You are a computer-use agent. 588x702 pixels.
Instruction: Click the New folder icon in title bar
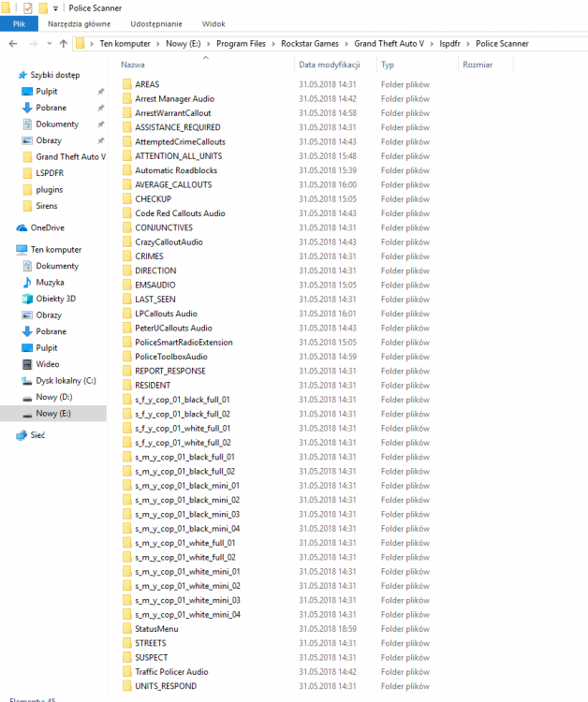click(43, 8)
